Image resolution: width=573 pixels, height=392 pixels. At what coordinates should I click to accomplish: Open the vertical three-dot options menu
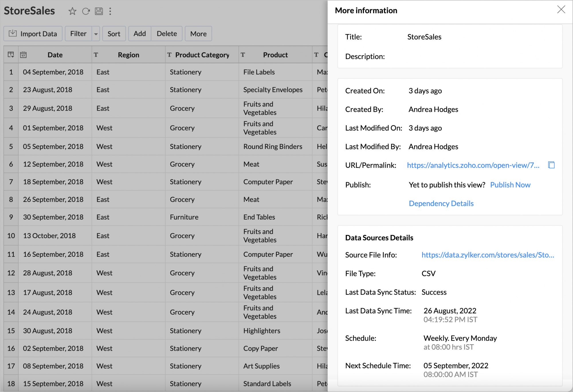(x=110, y=11)
